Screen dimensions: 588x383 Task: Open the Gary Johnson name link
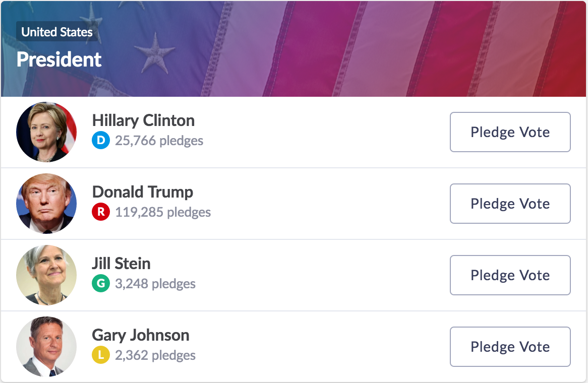(141, 335)
